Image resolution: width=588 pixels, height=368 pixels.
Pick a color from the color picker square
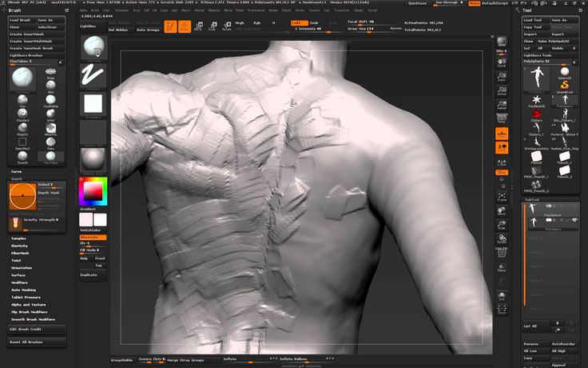click(93, 191)
